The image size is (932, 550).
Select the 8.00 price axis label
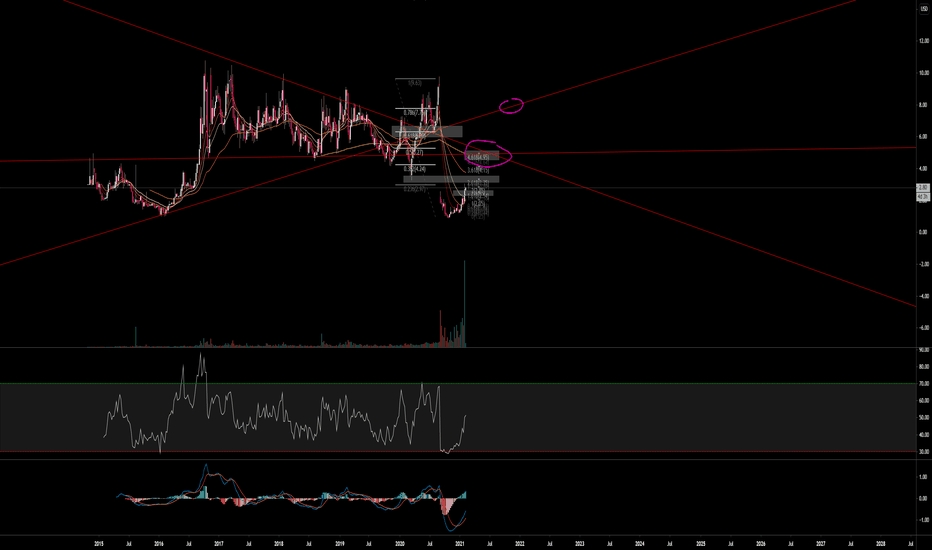coord(924,105)
